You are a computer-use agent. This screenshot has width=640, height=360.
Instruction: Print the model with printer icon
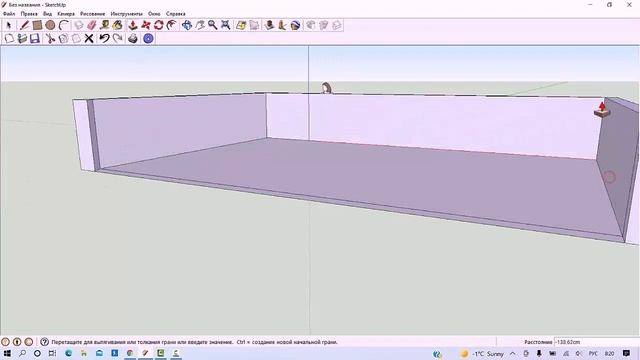pyautogui.click(x=133, y=38)
